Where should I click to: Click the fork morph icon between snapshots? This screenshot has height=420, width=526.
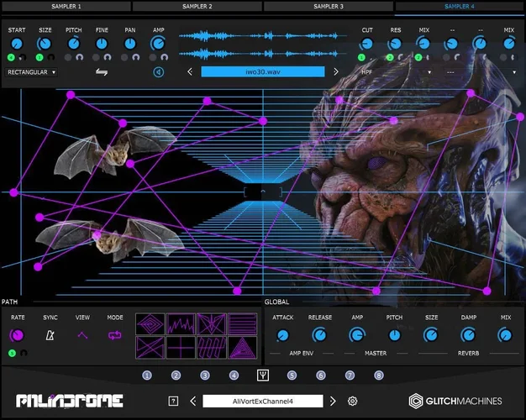pos(263,375)
